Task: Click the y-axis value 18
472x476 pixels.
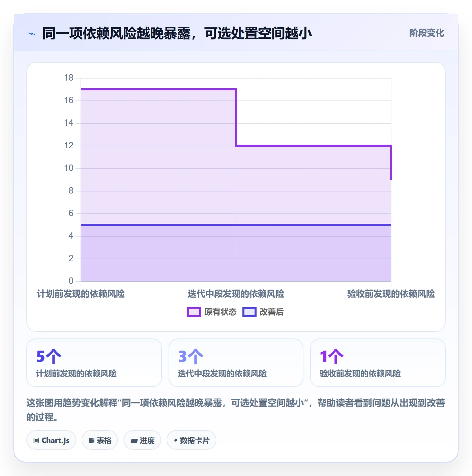Action: (x=69, y=78)
